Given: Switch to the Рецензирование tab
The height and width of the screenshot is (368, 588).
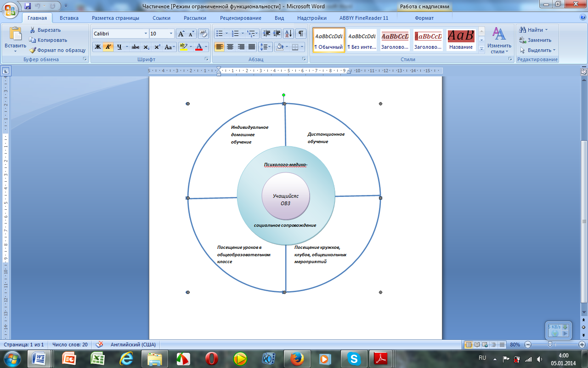Looking at the screenshot, I should pos(240,18).
